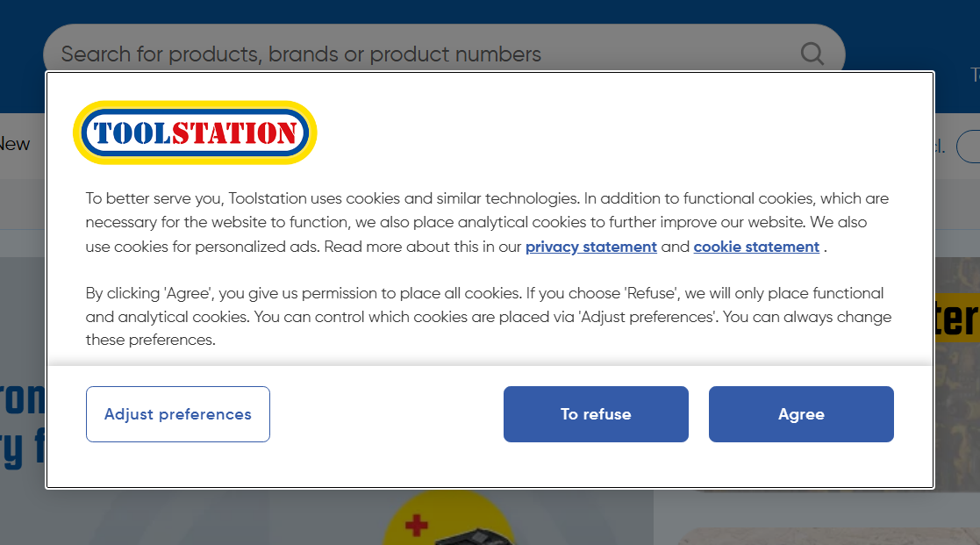Click the Adjust preferences button
980x545 pixels.
point(178,414)
